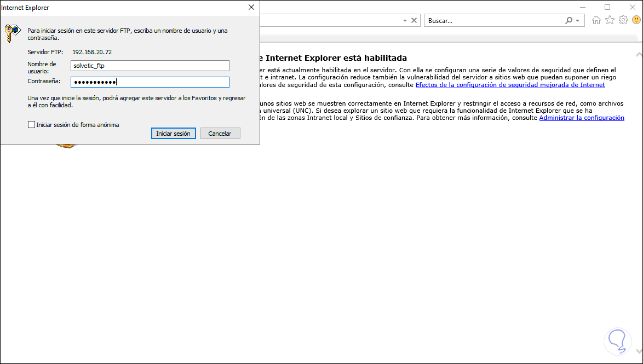Enable Iniciar sesión de forma anónima checkbox
The image size is (643, 364).
tap(32, 125)
